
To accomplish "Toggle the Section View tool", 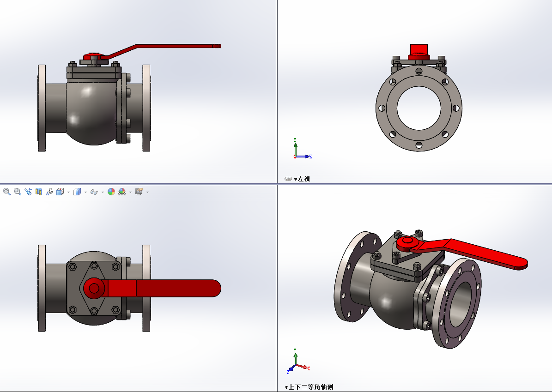I will 39,192.
